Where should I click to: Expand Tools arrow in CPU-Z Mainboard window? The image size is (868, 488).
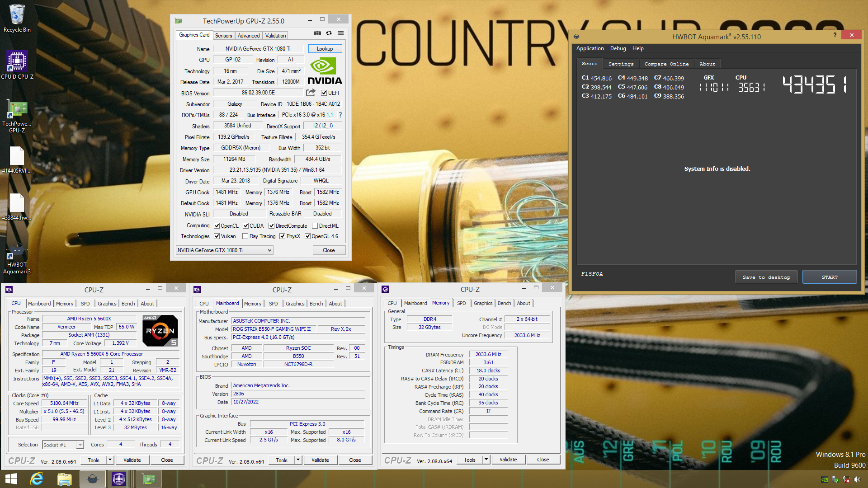point(297,460)
